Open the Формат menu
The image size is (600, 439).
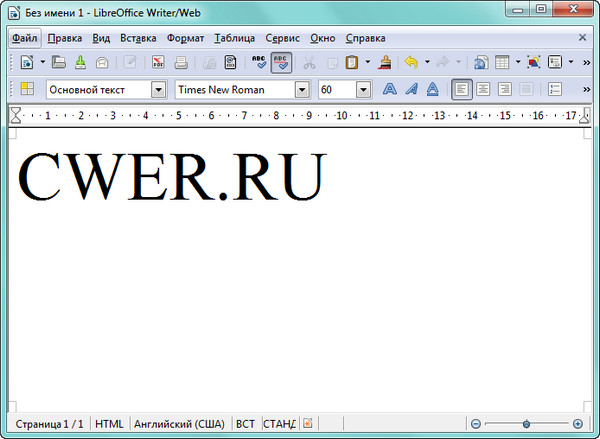[x=185, y=38]
